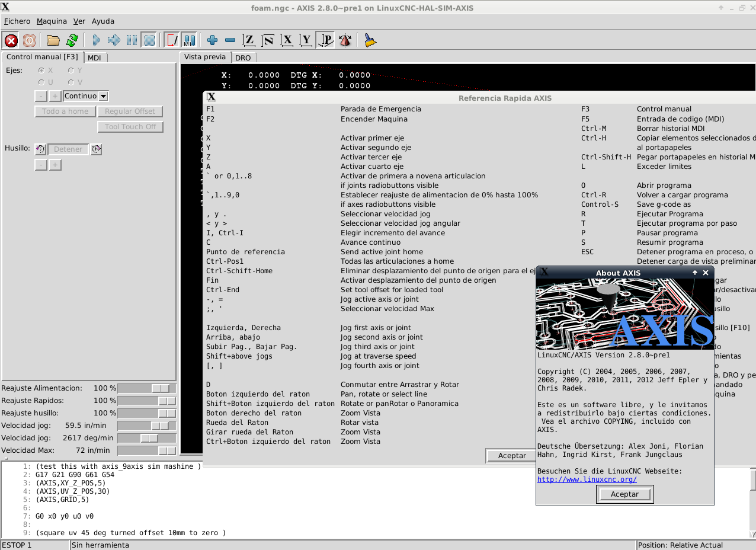756x550 pixels.
Task: Open the Ver menu
Action: (x=80, y=21)
